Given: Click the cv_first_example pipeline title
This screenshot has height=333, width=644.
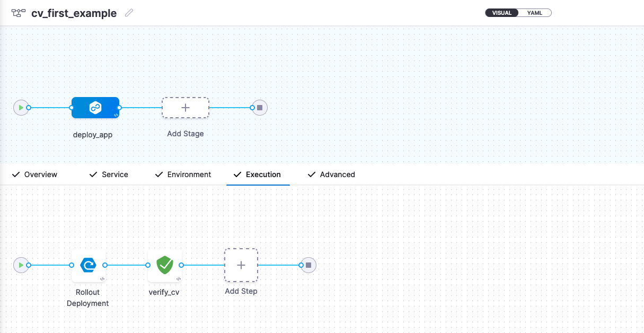Looking at the screenshot, I should point(74,13).
